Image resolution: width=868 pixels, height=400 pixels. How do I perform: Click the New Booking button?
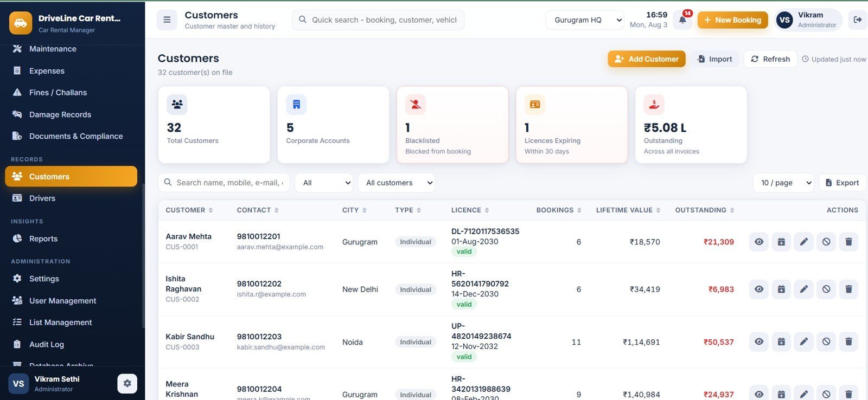732,20
